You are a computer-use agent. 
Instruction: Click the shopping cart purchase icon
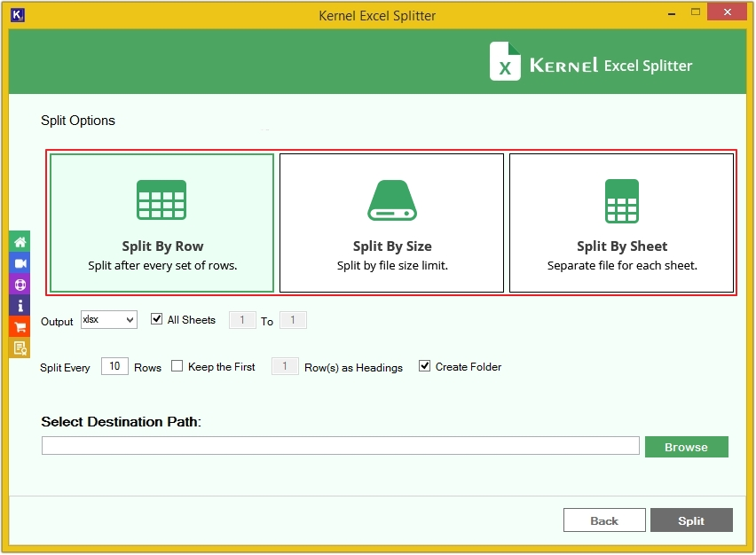(19, 327)
